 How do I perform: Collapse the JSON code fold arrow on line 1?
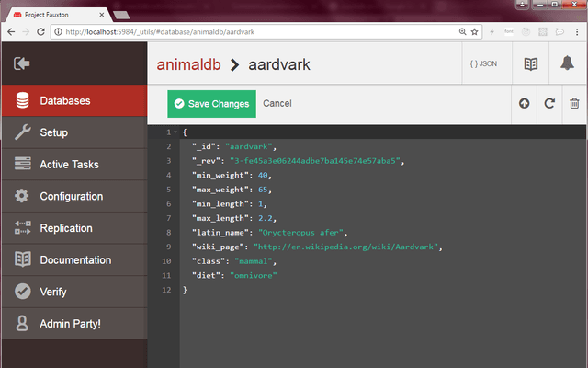click(x=175, y=132)
